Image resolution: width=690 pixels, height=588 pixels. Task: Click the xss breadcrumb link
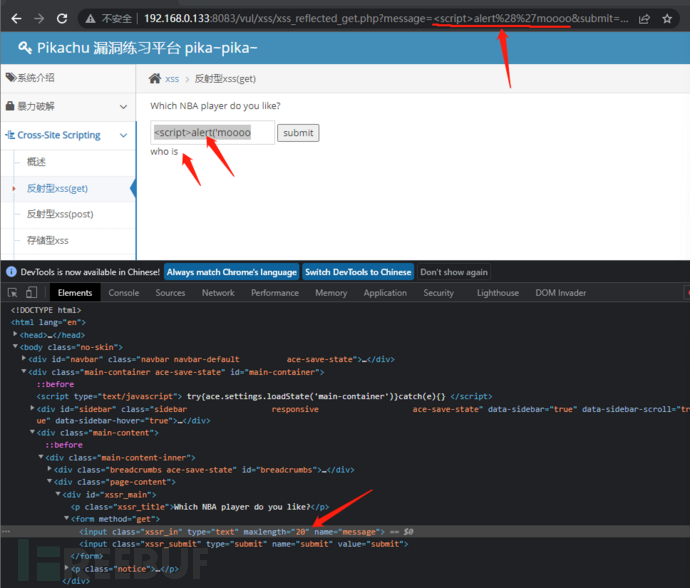tap(172, 79)
